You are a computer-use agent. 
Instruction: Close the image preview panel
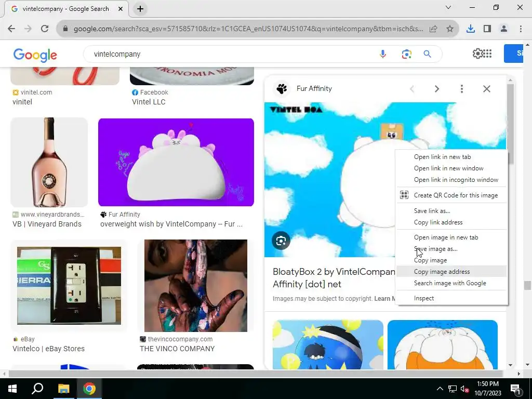point(486,89)
